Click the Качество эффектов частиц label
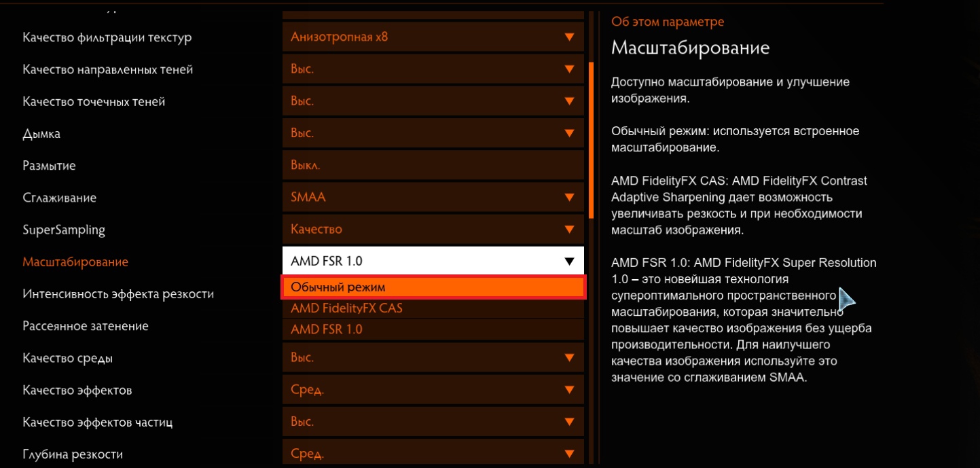This screenshot has width=980, height=468. tap(98, 422)
